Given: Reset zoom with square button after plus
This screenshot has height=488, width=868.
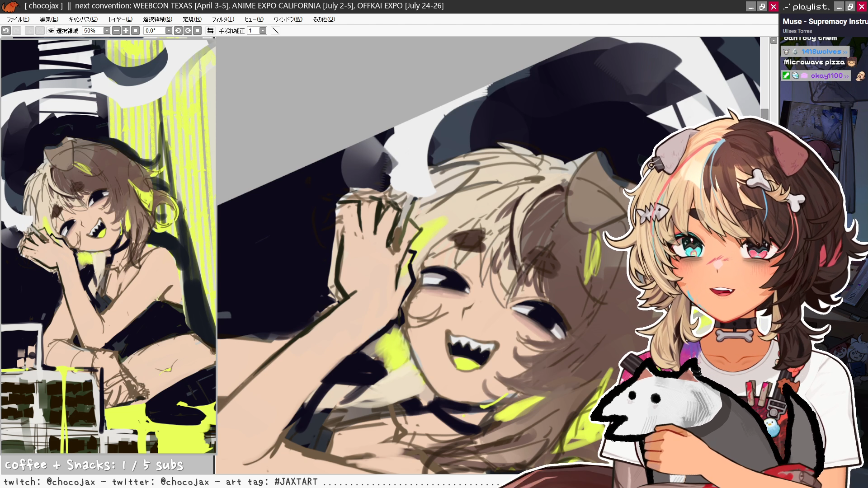Looking at the screenshot, I should (135, 31).
